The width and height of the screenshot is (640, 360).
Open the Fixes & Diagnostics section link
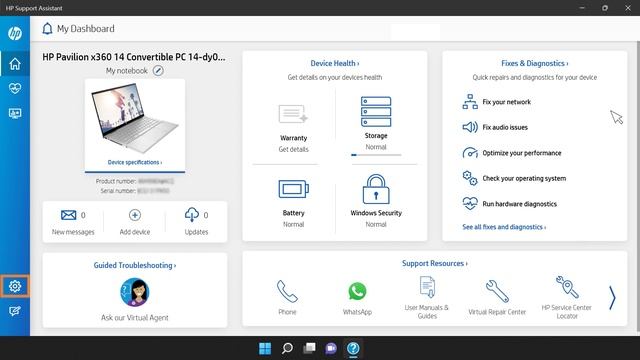pos(535,63)
